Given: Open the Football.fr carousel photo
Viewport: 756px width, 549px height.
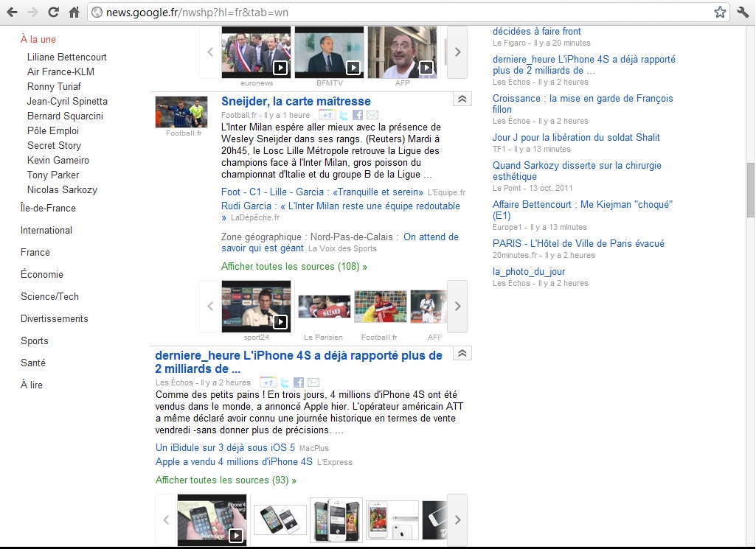Looking at the screenshot, I should coord(381,307).
